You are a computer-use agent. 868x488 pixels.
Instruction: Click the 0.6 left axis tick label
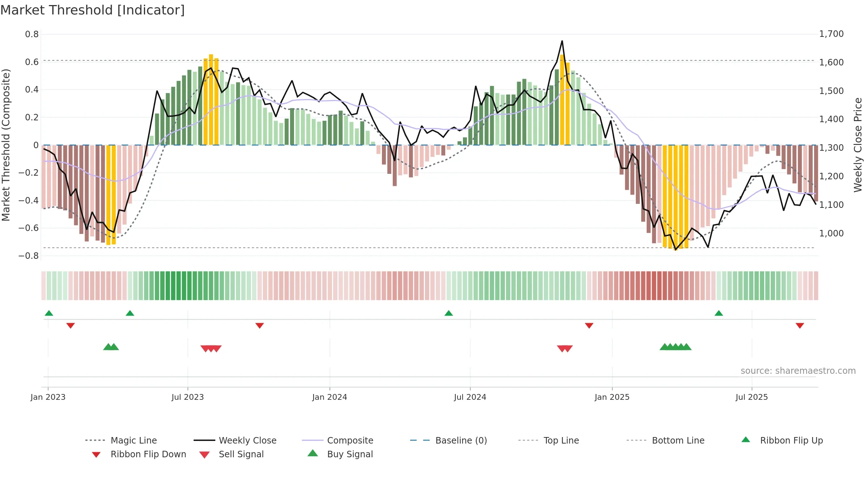[x=32, y=62]
